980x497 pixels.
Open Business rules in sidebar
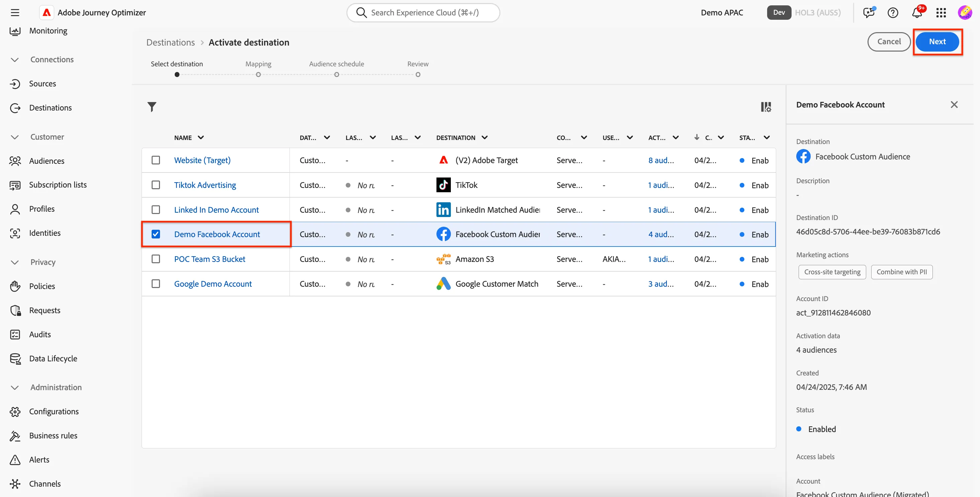pyautogui.click(x=53, y=436)
